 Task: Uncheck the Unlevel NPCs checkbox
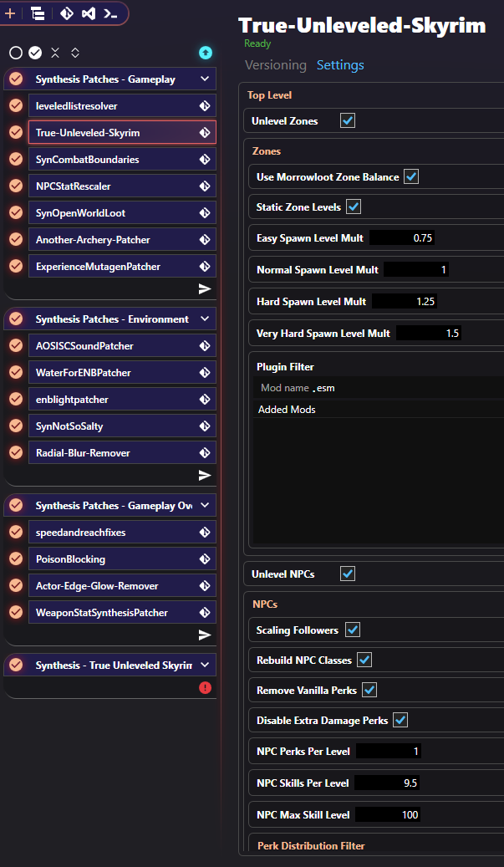coord(348,574)
